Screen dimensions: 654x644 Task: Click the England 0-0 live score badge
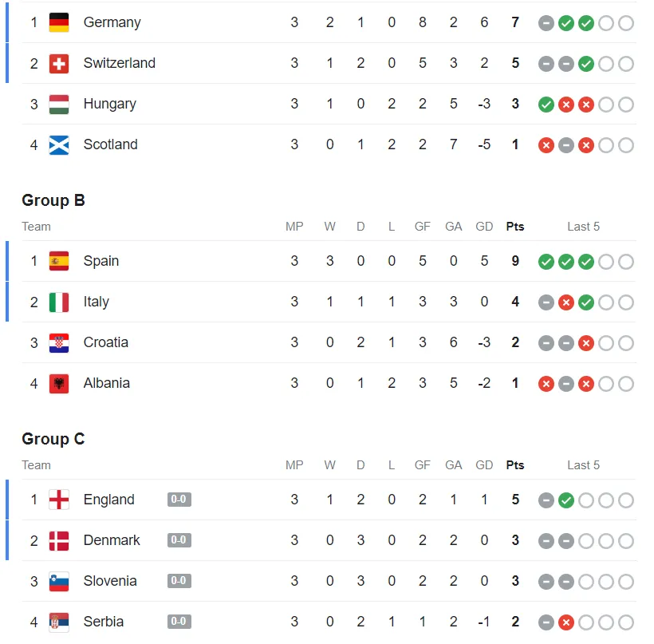[179, 500]
